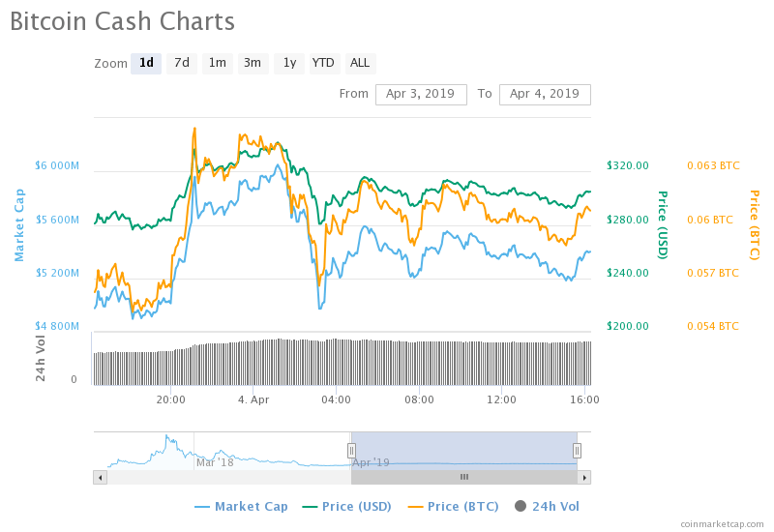Toggle Price (BTC) line visibility
This screenshot has width=774, height=532.
click(x=453, y=506)
